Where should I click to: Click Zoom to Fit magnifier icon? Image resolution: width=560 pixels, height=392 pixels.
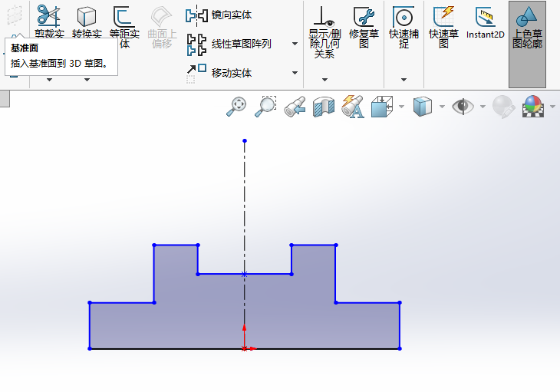point(236,107)
